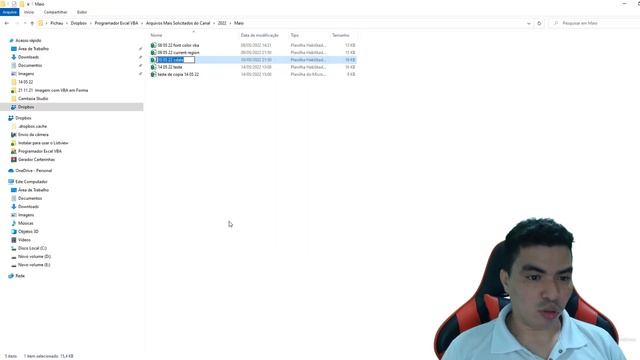Switch to the Início ribbon tab
This screenshot has height=360, width=640.
pos(29,12)
